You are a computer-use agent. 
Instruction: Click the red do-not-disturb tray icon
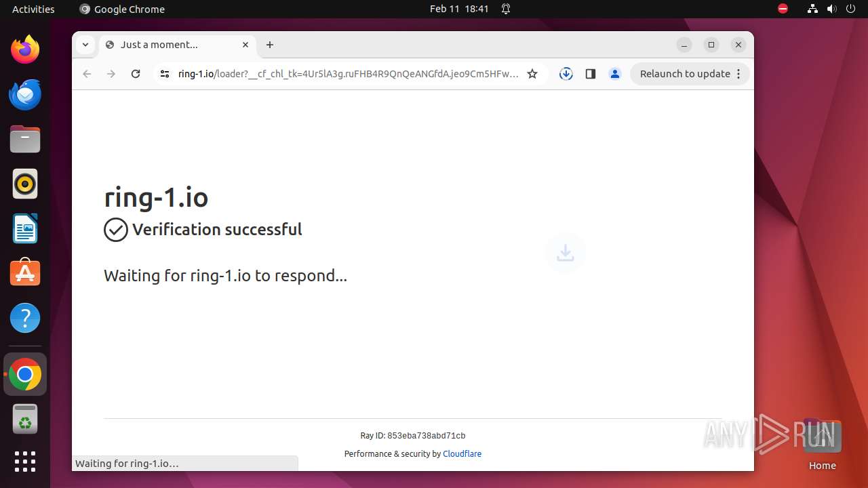(783, 9)
